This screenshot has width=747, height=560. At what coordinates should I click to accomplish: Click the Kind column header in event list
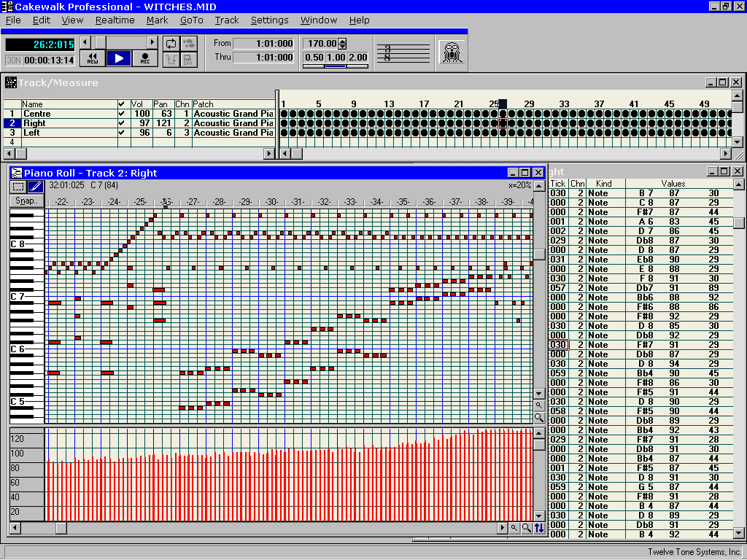point(603,183)
